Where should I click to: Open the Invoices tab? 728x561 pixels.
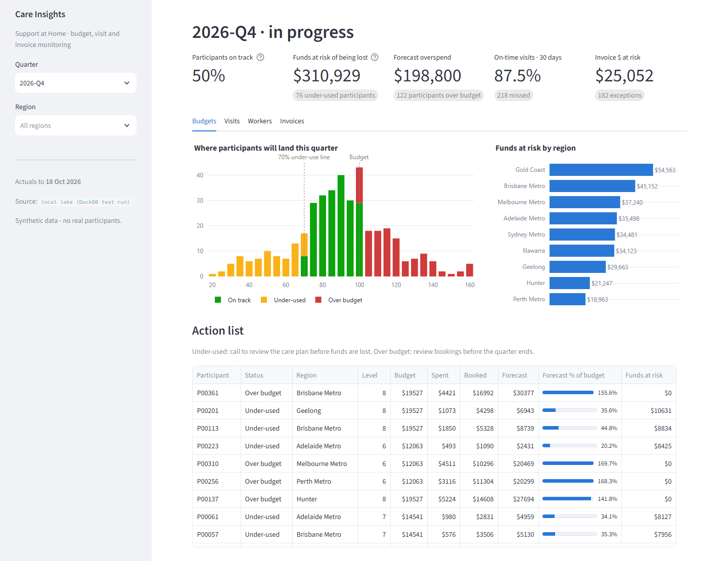point(292,121)
